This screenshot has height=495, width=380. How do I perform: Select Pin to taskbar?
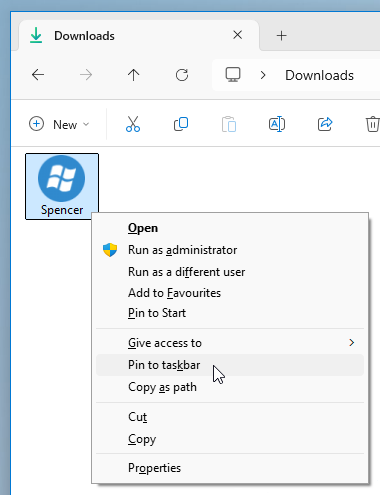pos(230,365)
